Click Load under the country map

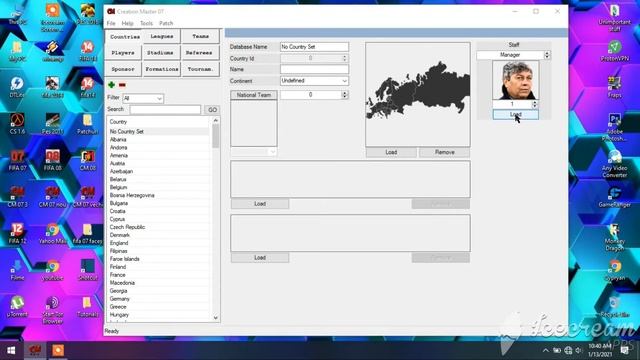(x=391, y=152)
